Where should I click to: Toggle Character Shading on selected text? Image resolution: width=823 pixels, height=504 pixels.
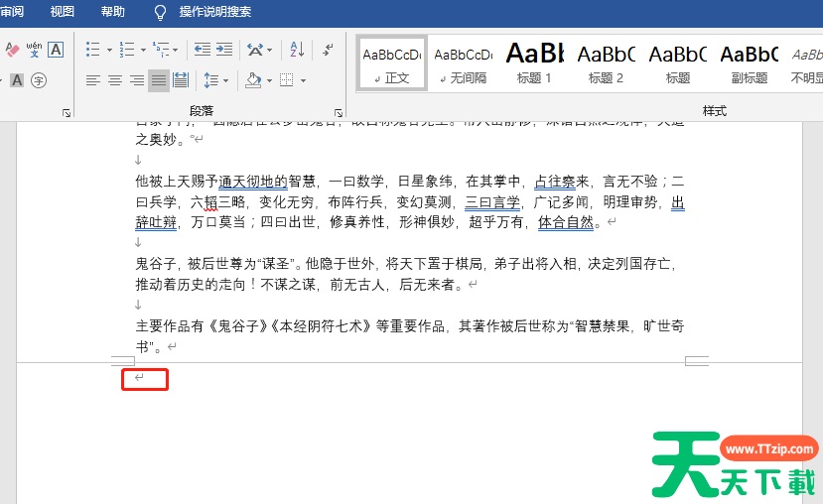[x=17, y=80]
